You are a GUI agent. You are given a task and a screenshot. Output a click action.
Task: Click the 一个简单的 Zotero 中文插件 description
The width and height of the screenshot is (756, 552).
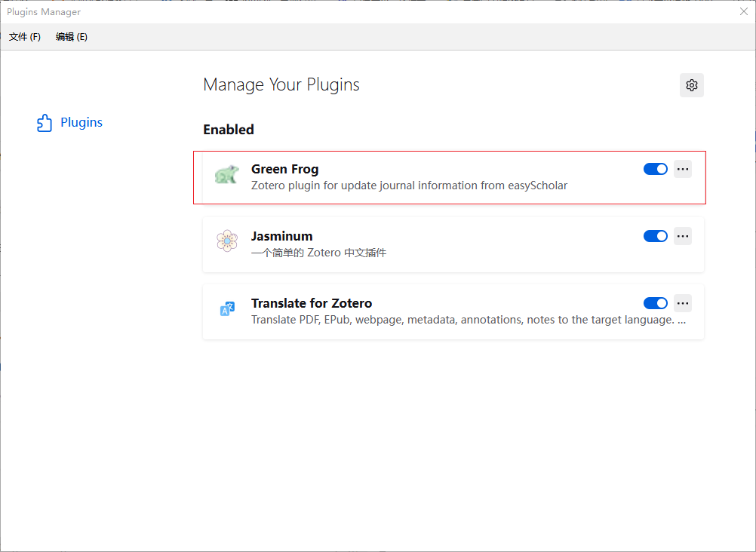[318, 253]
